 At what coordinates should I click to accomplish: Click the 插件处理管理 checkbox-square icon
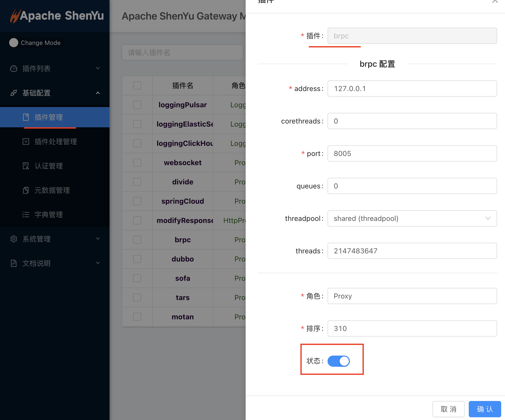point(26,142)
